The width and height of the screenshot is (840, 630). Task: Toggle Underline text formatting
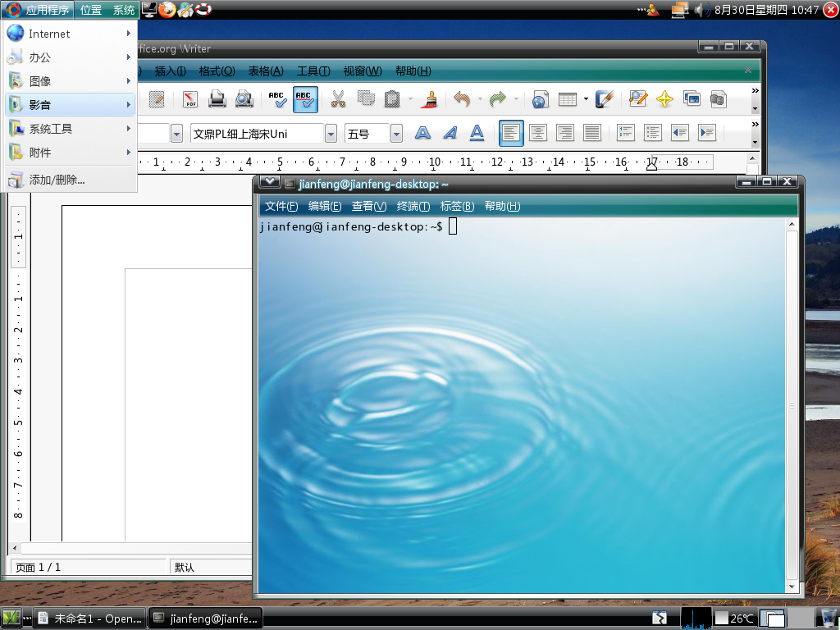coord(477,132)
